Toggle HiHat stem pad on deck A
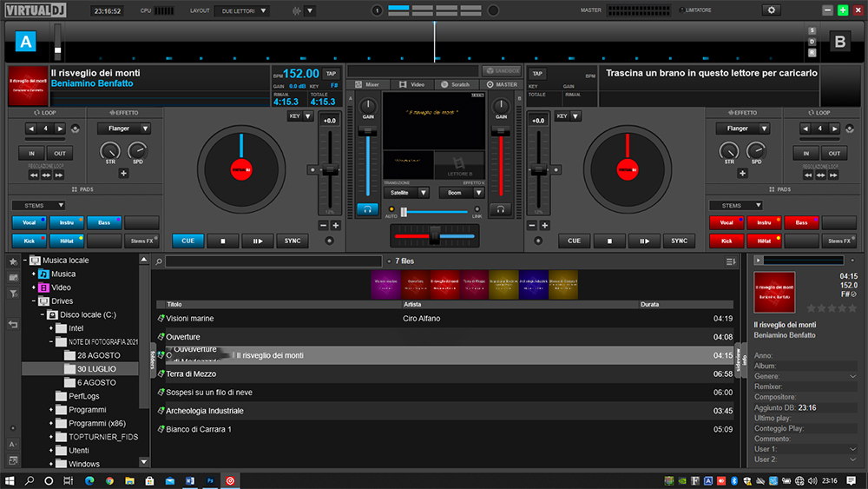This screenshot has height=489, width=868. (67, 241)
